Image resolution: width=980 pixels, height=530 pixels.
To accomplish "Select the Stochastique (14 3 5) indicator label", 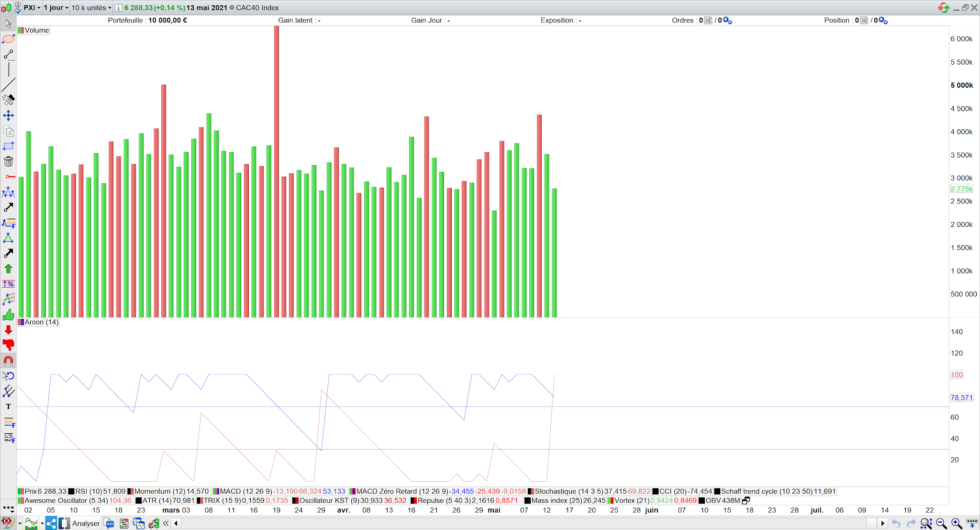I will click(x=590, y=491).
